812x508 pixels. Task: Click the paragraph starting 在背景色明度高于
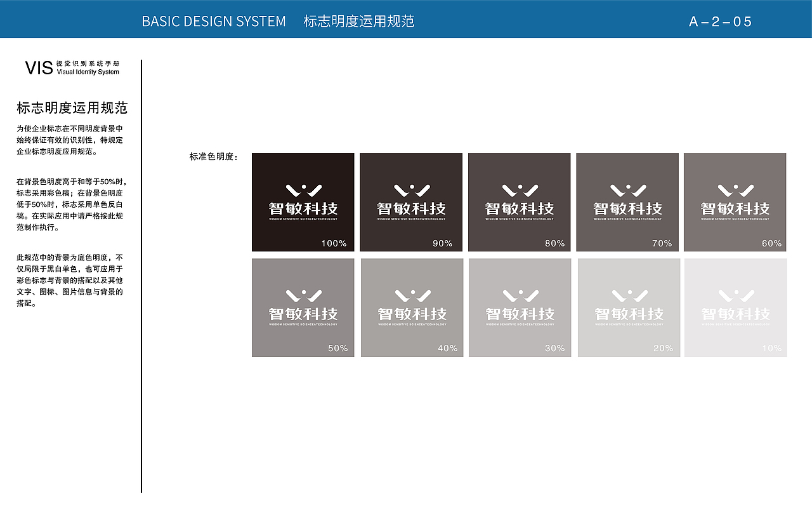(72, 204)
